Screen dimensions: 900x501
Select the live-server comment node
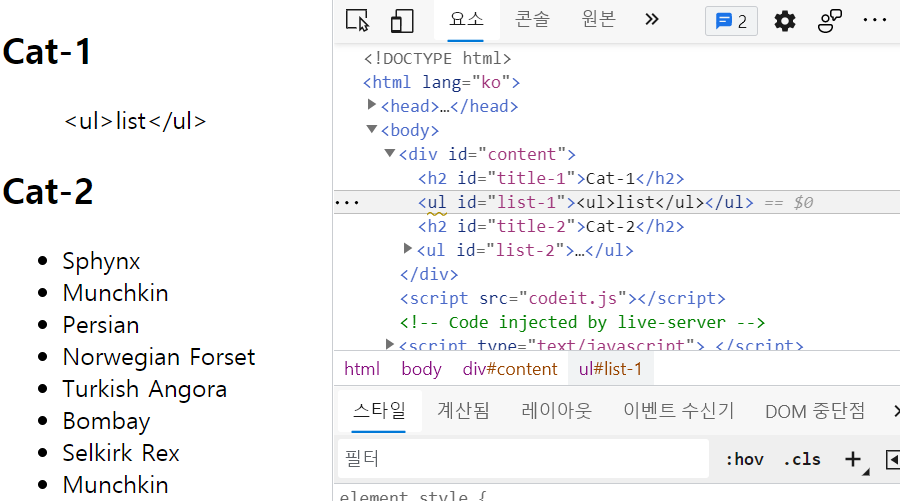tap(582, 323)
